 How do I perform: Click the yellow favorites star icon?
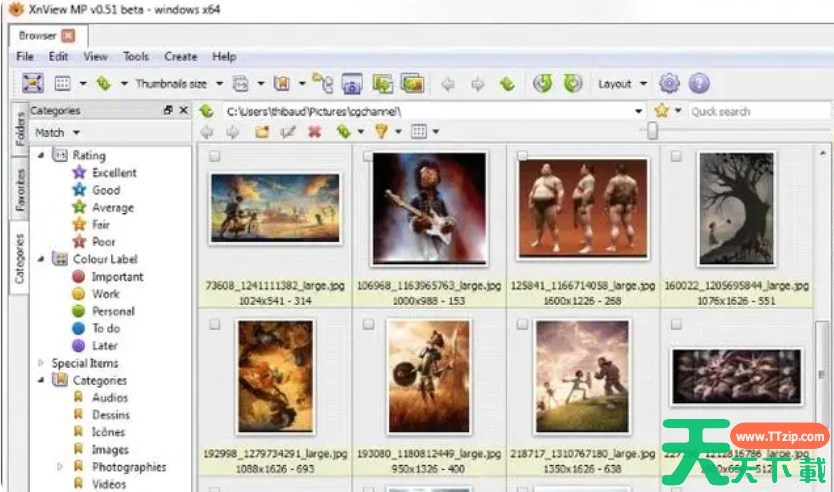tap(661, 111)
